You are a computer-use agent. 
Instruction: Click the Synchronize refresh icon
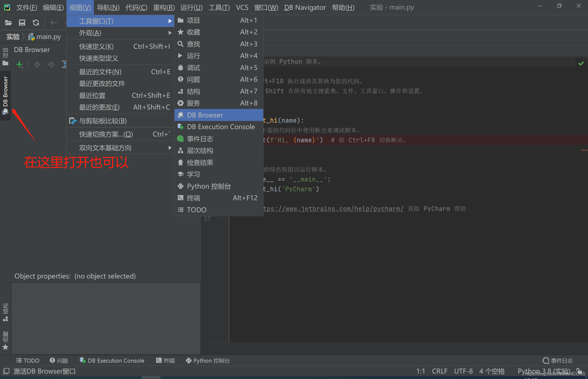coord(36,23)
